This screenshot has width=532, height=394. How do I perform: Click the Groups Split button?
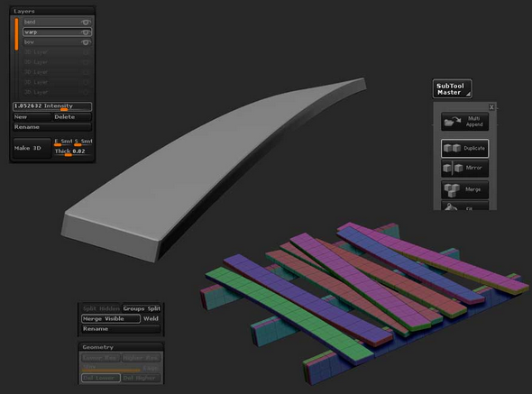(142, 308)
